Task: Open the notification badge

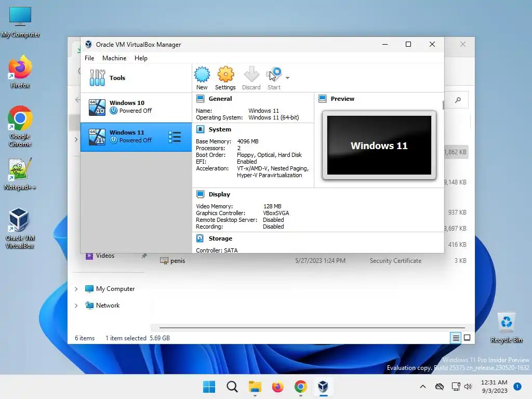Action: [x=517, y=386]
